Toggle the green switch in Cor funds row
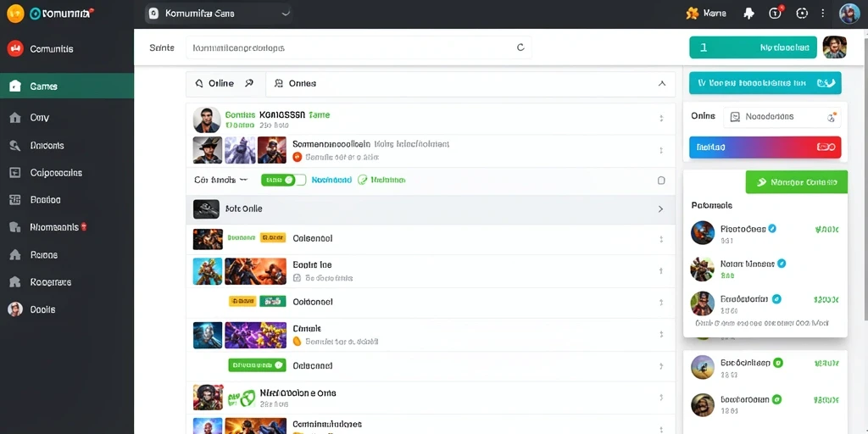The image size is (868, 434). tap(283, 180)
